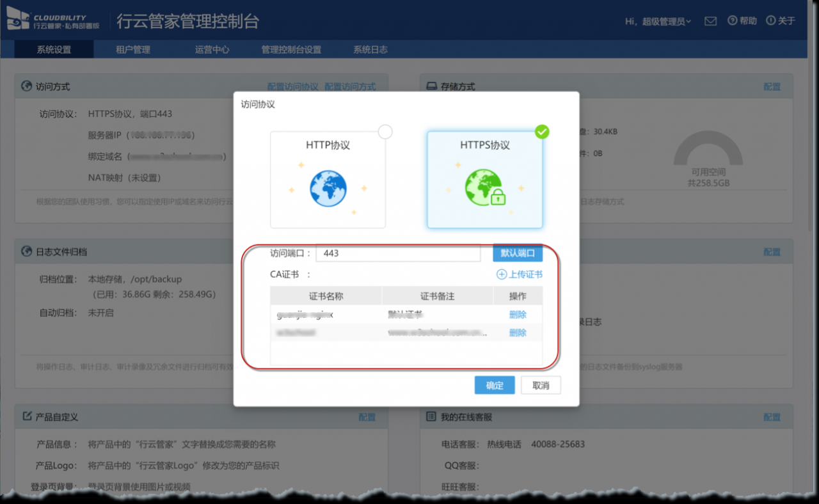Click the About info icon
Viewport: 819px width, 504px height.
(x=770, y=20)
